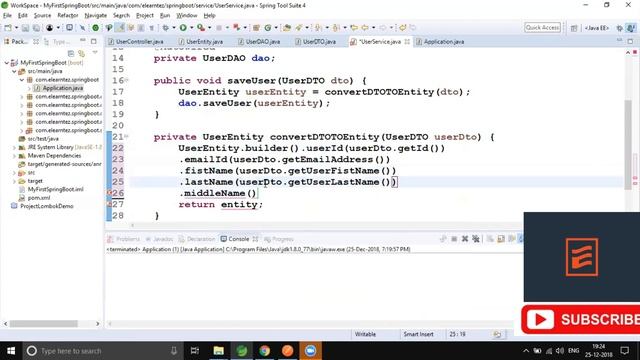Open the Open Perspective icon

coord(574,28)
